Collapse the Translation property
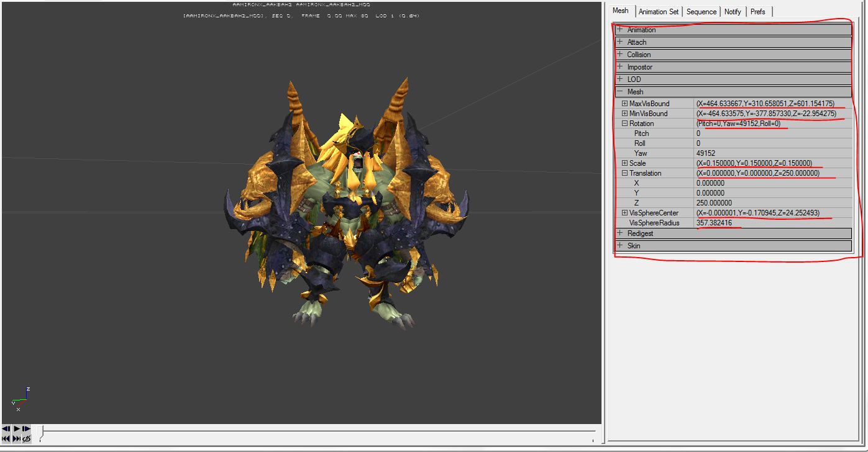 click(625, 173)
